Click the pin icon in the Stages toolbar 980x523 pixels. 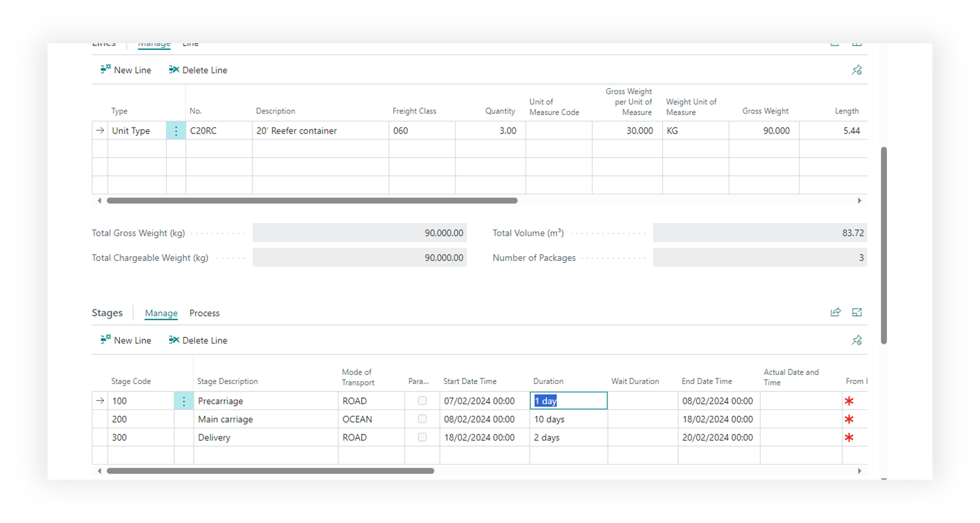coord(856,341)
